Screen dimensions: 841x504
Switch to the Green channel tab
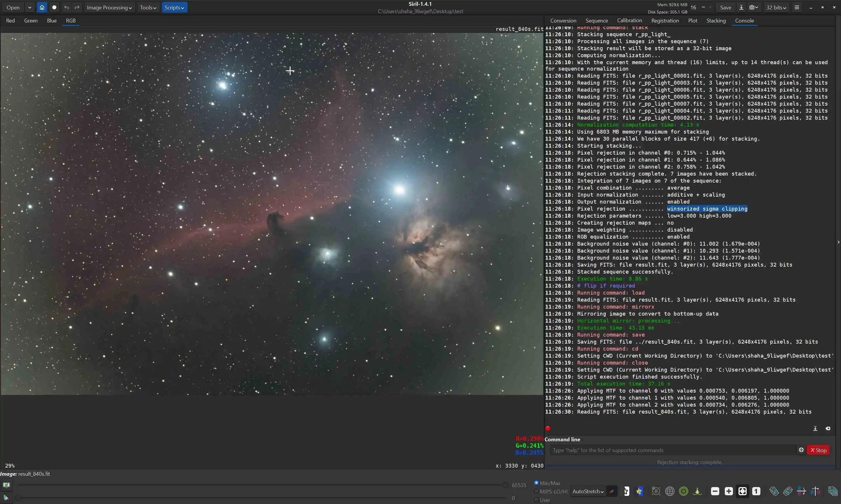[31, 21]
